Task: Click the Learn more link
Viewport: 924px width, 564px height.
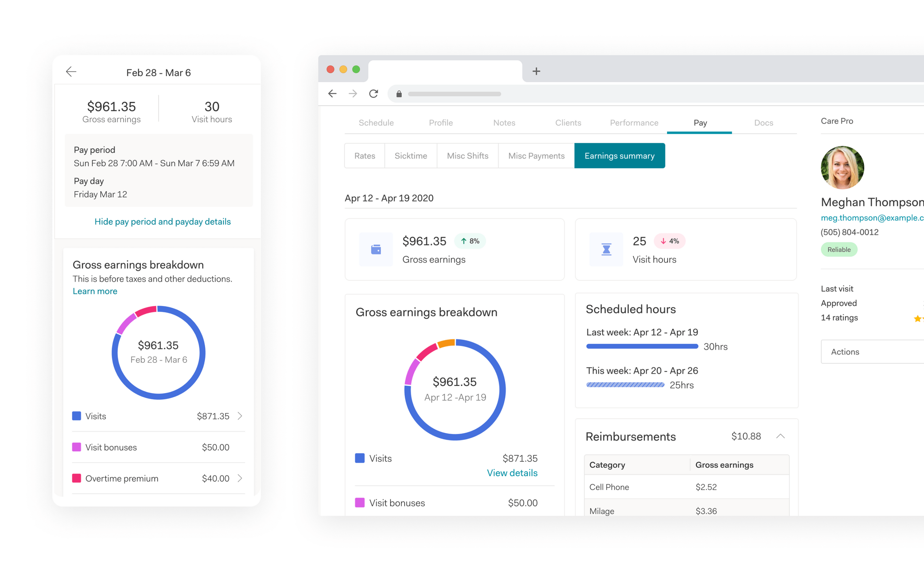Action: 95,291
